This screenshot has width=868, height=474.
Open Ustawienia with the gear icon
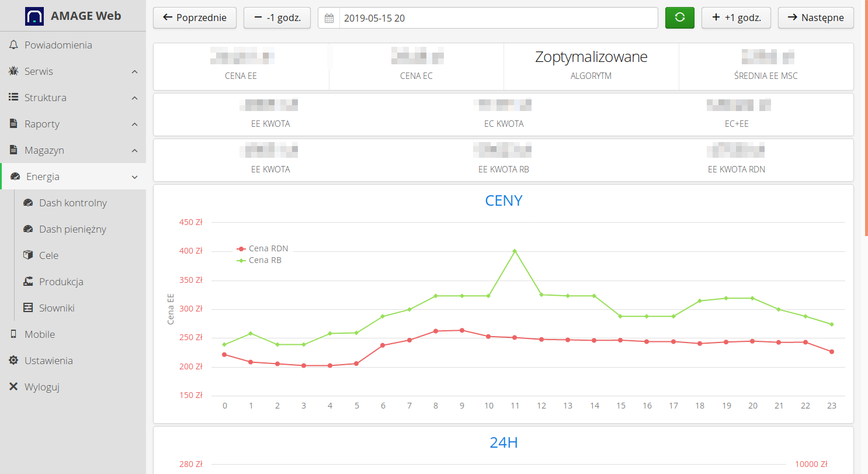click(13, 360)
